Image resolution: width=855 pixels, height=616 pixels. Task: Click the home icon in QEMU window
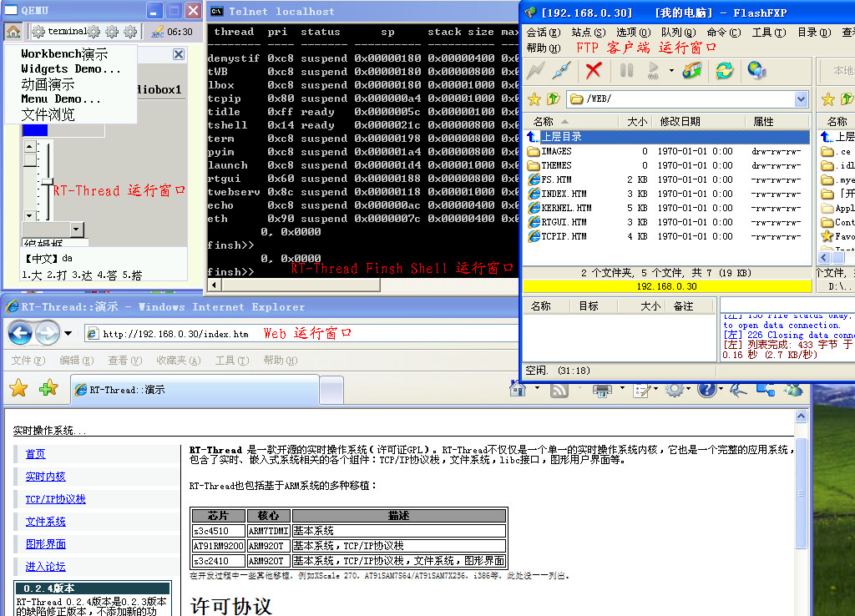[13, 32]
